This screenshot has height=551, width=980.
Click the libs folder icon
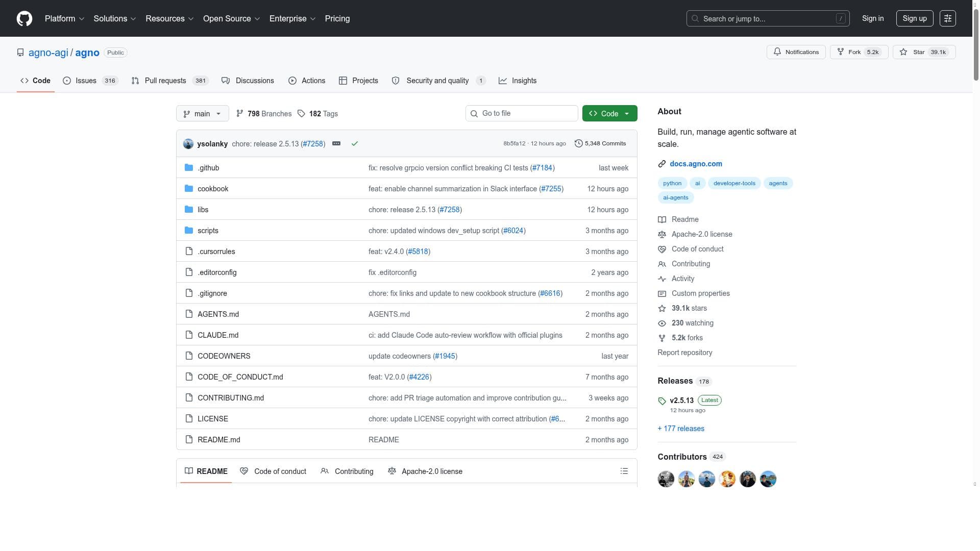click(x=189, y=210)
